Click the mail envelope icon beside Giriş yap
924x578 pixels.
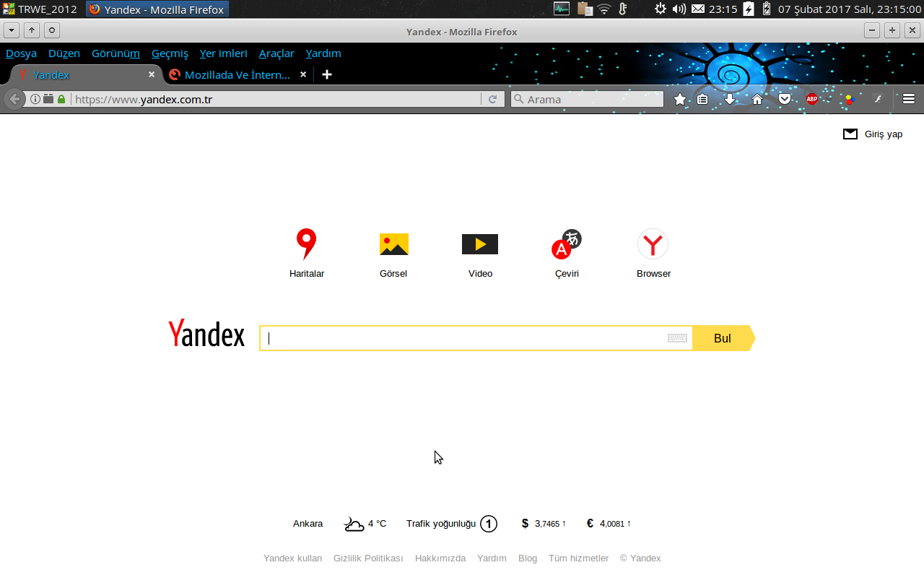850,134
